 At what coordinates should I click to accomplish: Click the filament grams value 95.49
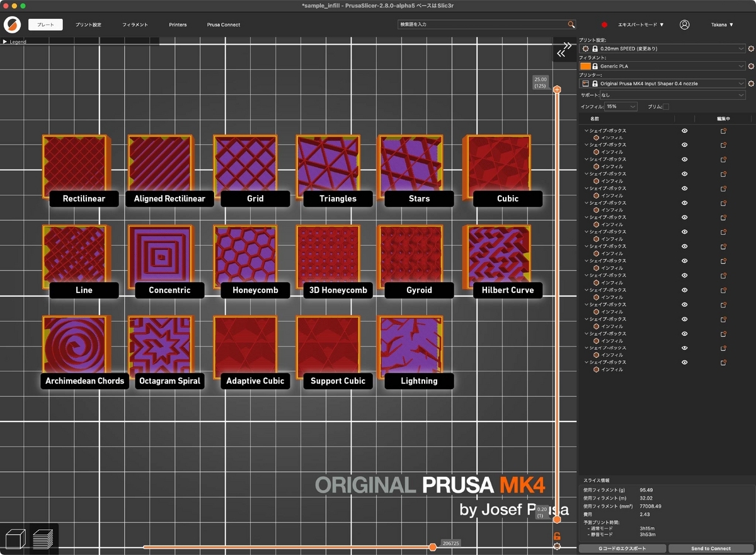(x=646, y=489)
